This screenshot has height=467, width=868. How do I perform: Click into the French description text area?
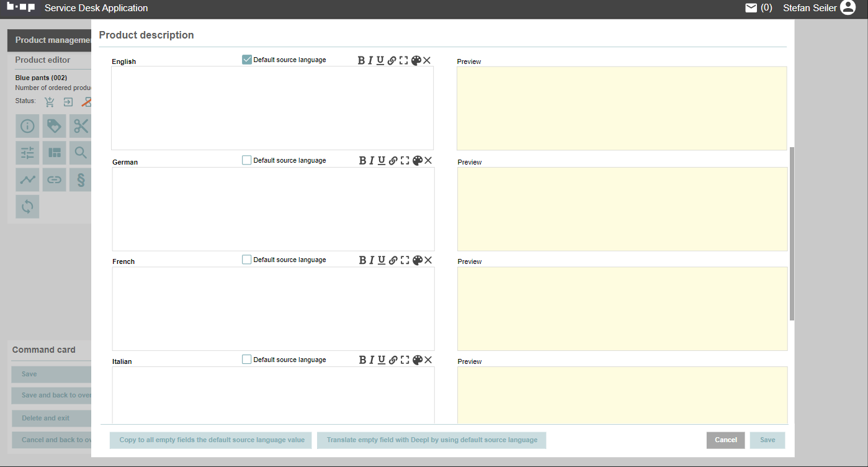[x=273, y=309]
